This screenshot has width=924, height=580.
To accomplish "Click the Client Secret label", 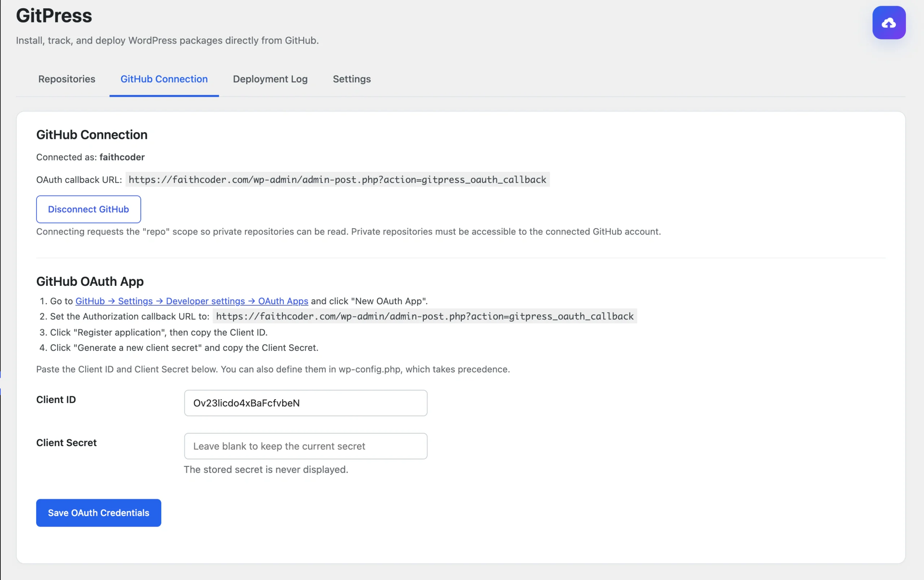I will coord(66,443).
